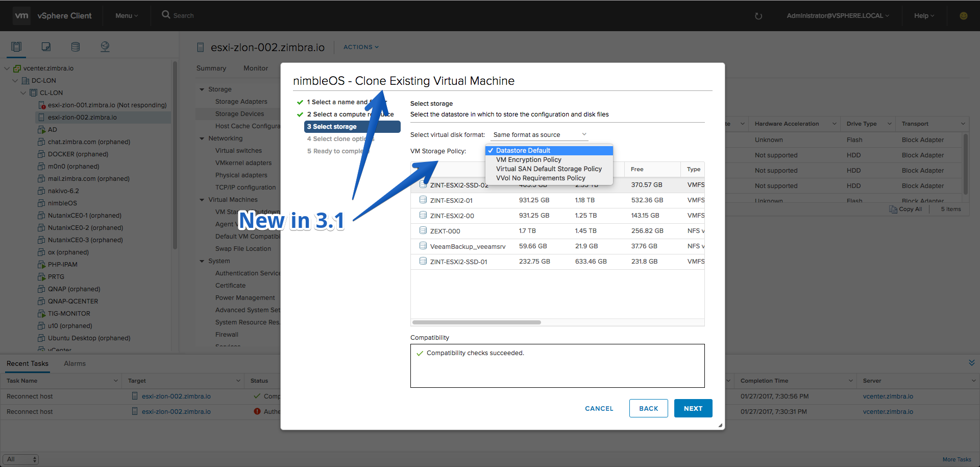Image resolution: width=980 pixels, height=467 pixels.
Task: Click the NEXT button in wizard
Action: (693, 408)
